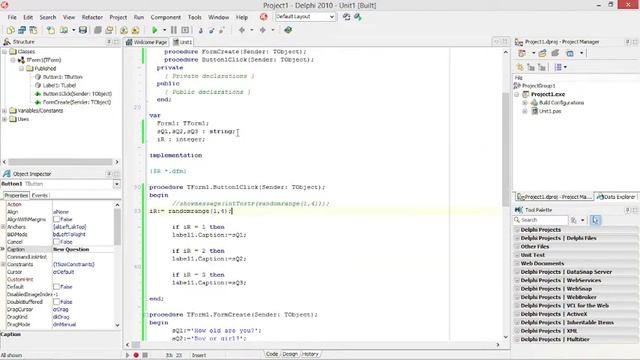Toggle the Cancel property checkbox
640x360 pixels.
[x=56, y=242]
